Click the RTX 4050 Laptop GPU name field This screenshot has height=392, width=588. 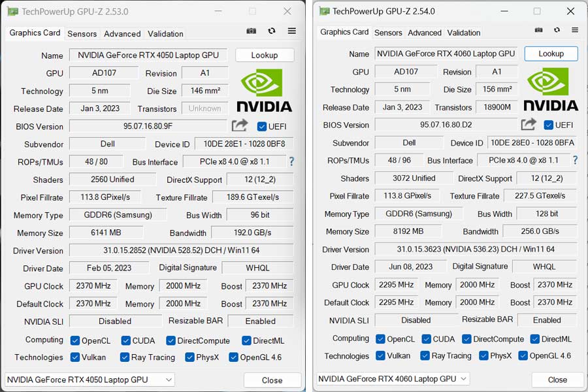click(148, 55)
